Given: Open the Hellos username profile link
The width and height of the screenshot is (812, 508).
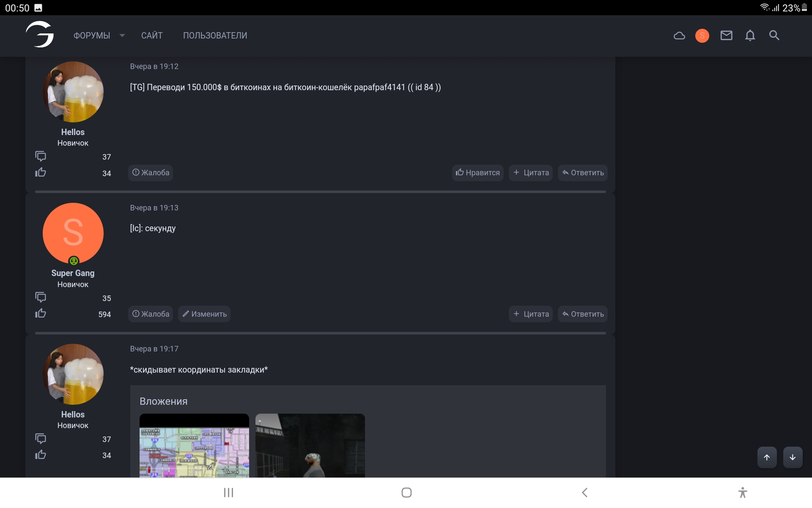Looking at the screenshot, I should click(x=73, y=132).
